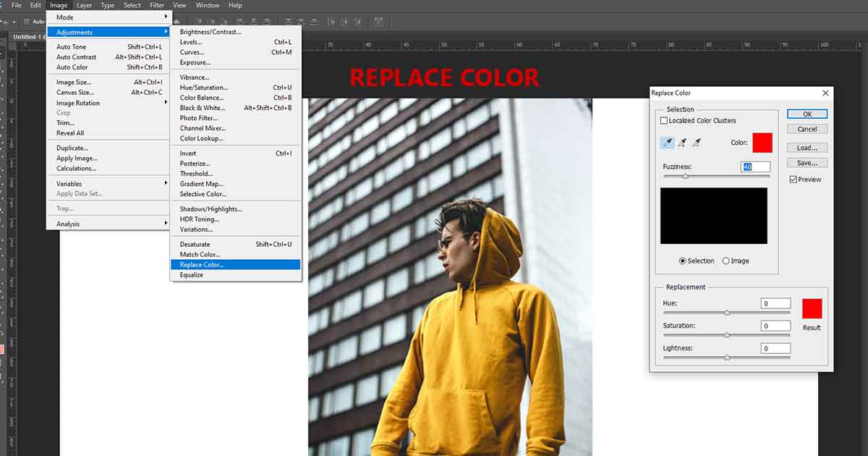
Task: Open the Result color swatch
Action: point(812,309)
